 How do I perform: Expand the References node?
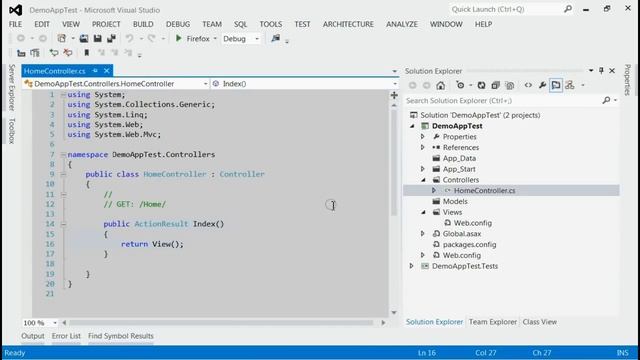(x=423, y=147)
